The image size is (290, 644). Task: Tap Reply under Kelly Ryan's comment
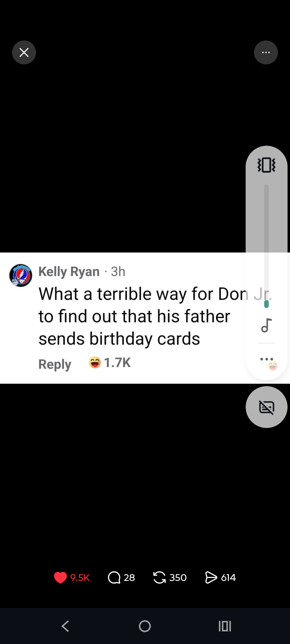click(55, 364)
